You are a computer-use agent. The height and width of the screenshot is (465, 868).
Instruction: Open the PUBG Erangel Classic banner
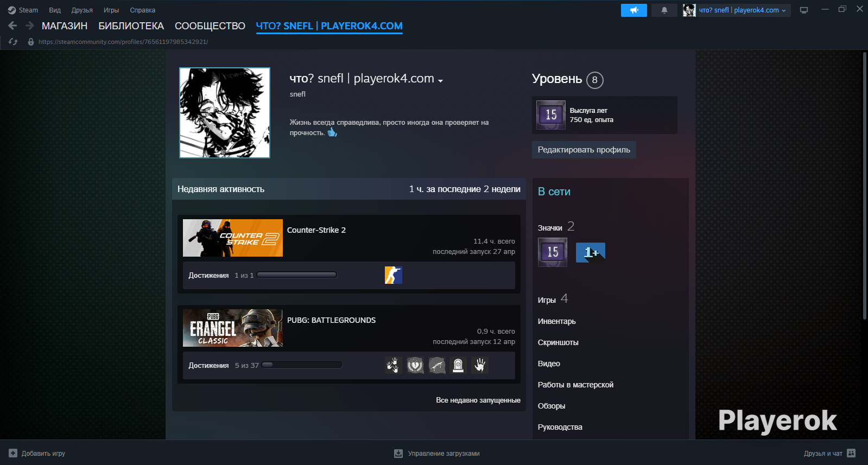point(233,328)
